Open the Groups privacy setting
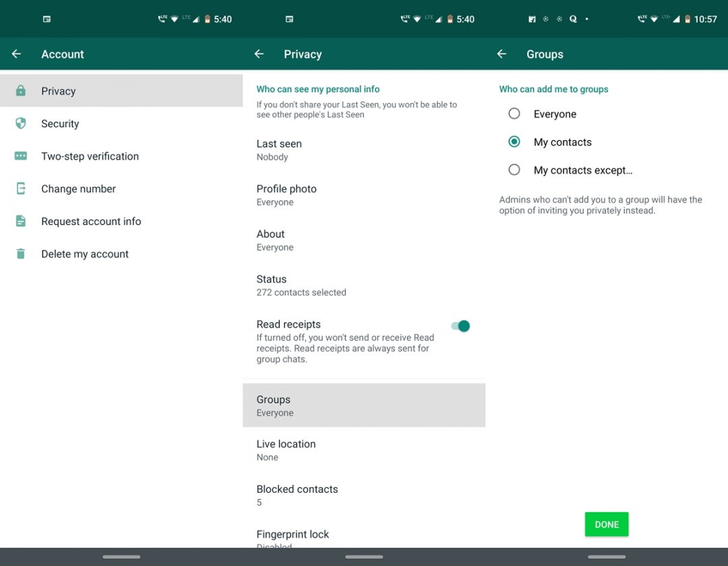Image resolution: width=728 pixels, height=566 pixels. [364, 405]
